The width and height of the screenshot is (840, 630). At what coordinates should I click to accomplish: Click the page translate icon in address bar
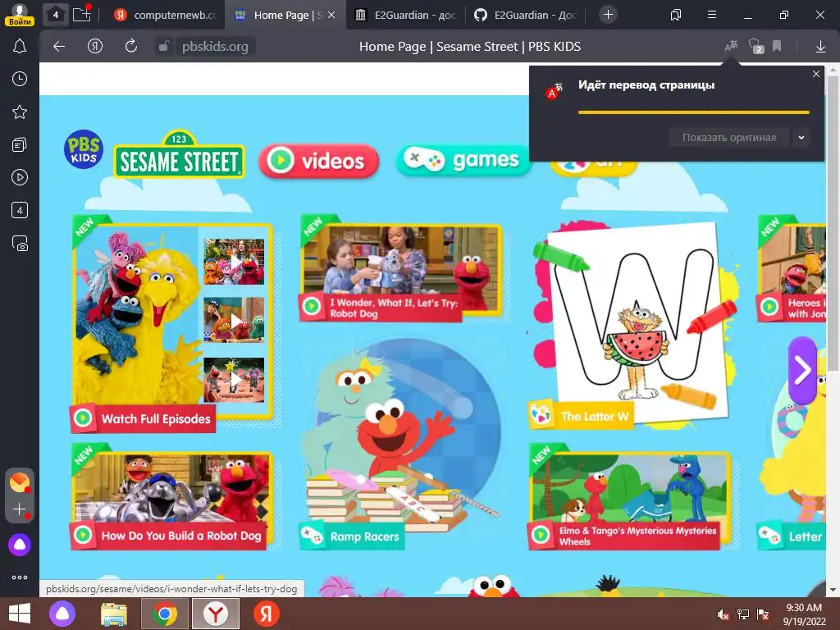pyautogui.click(x=731, y=47)
